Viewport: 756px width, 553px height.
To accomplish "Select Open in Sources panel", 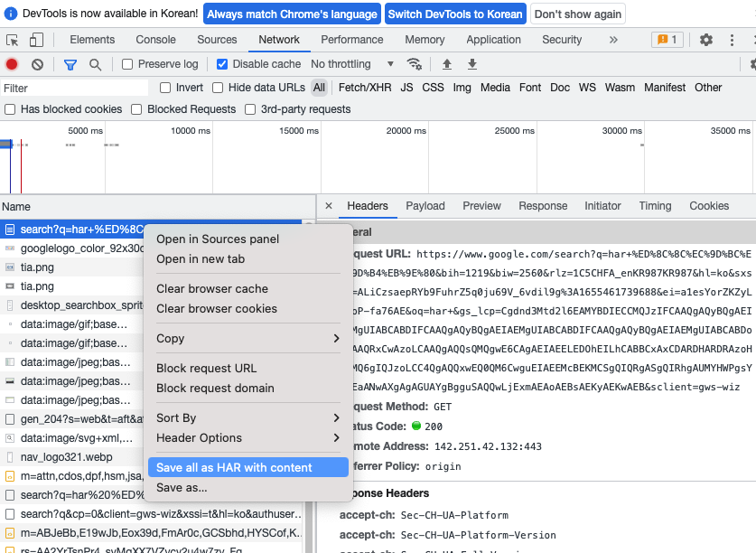I will click(247, 239).
